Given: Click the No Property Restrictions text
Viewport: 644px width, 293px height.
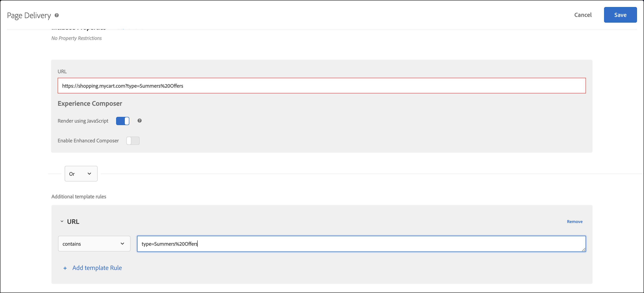Looking at the screenshot, I should tap(77, 38).
